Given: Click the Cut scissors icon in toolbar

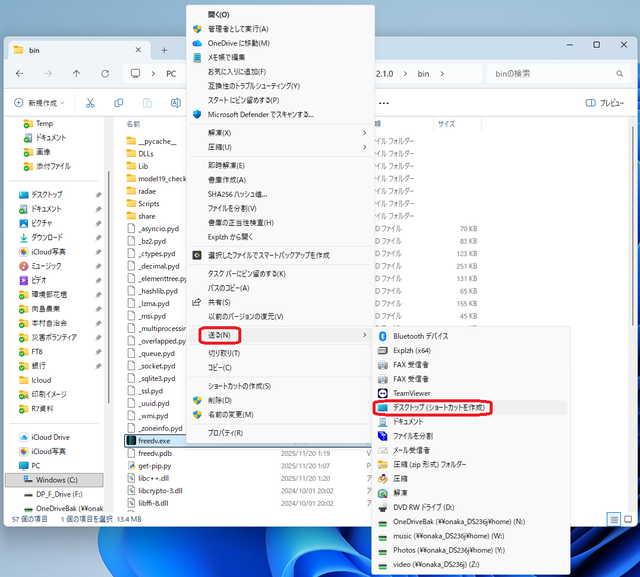Looking at the screenshot, I should [x=90, y=103].
